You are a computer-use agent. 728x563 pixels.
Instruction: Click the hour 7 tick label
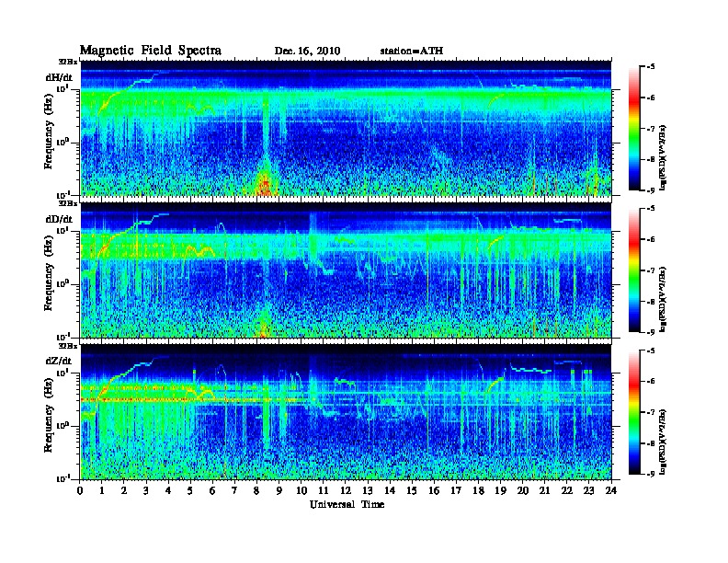click(235, 490)
